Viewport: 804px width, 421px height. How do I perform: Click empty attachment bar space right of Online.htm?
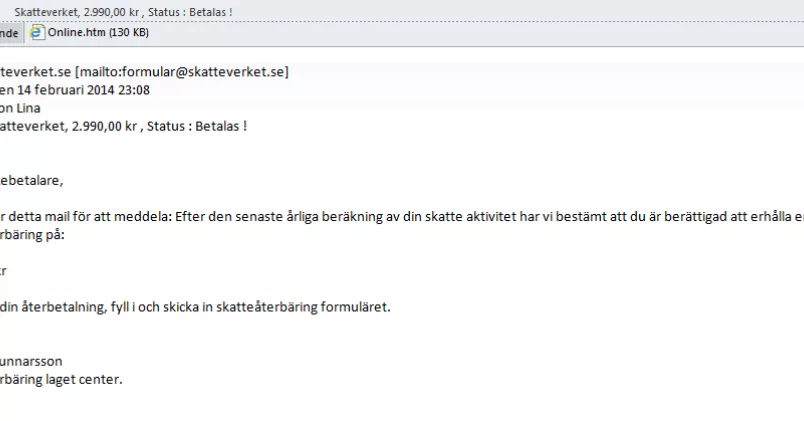point(450,33)
